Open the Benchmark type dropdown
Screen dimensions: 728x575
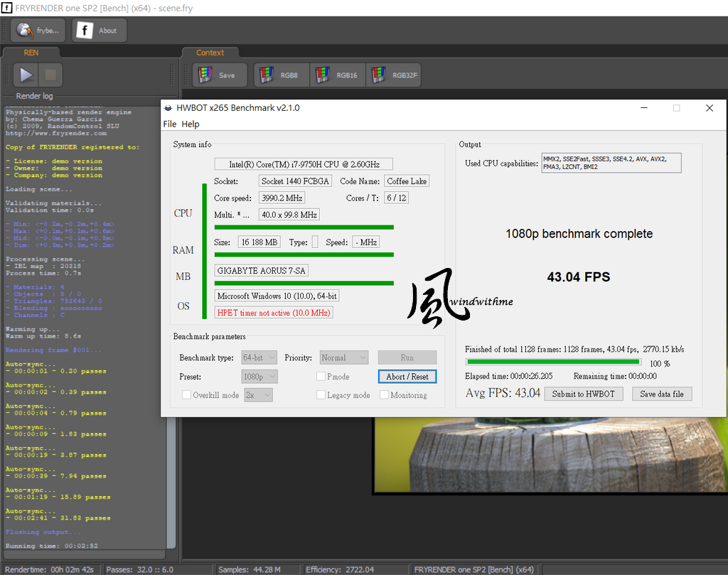(259, 358)
